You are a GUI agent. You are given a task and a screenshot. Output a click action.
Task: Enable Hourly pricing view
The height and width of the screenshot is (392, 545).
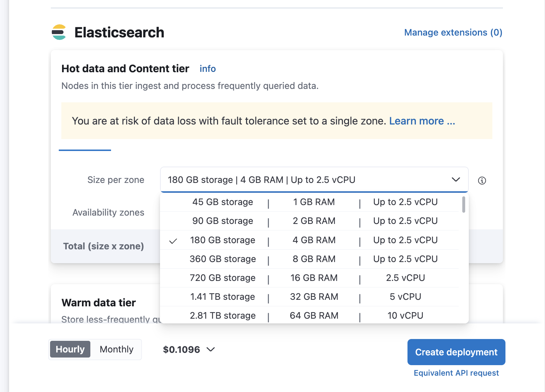70,349
